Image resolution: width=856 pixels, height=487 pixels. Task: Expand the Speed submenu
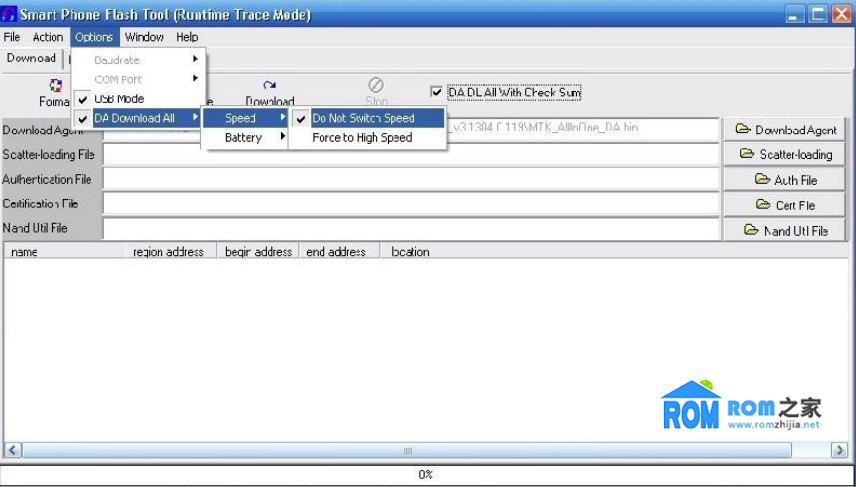(245, 118)
